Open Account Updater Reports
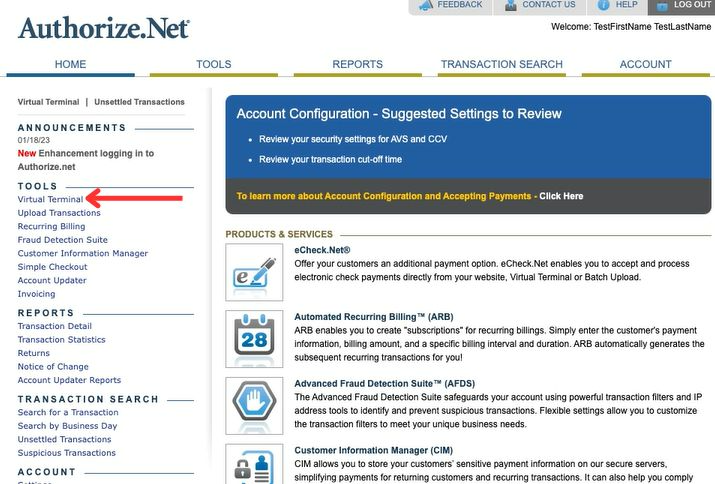Viewport: 715px width, 484px height. point(69,380)
